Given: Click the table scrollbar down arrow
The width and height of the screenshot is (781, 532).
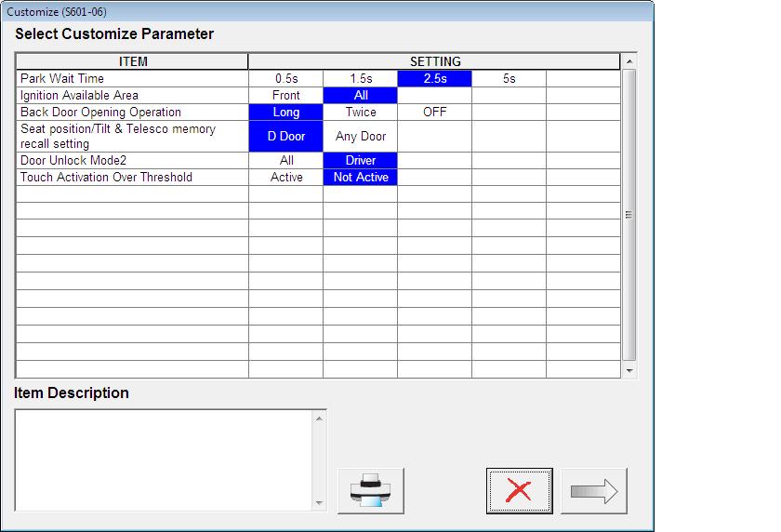Looking at the screenshot, I should pyautogui.click(x=629, y=370).
